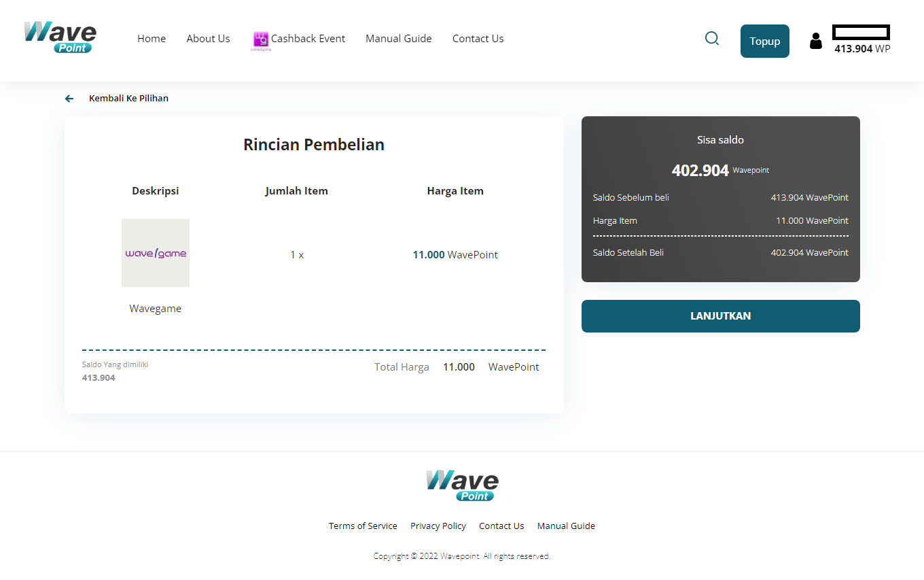
Task: Open Privacy Policy footer link
Action: 438,526
